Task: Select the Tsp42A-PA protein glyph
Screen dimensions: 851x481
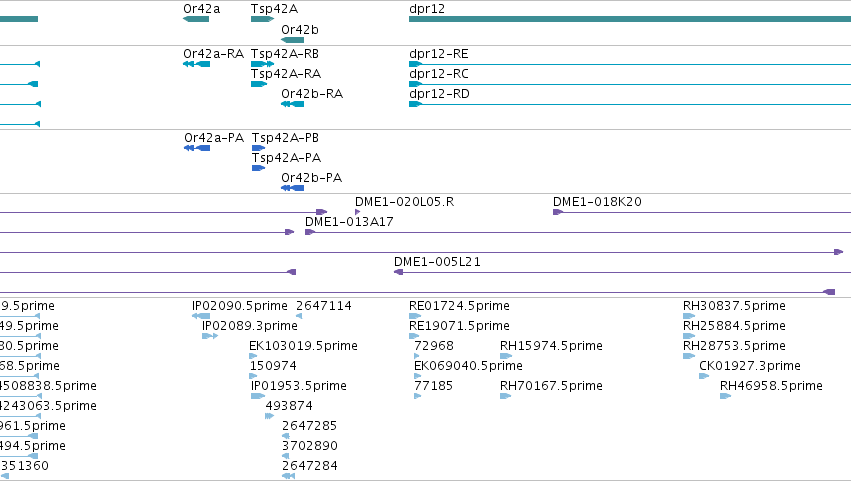Action: [x=258, y=168]
